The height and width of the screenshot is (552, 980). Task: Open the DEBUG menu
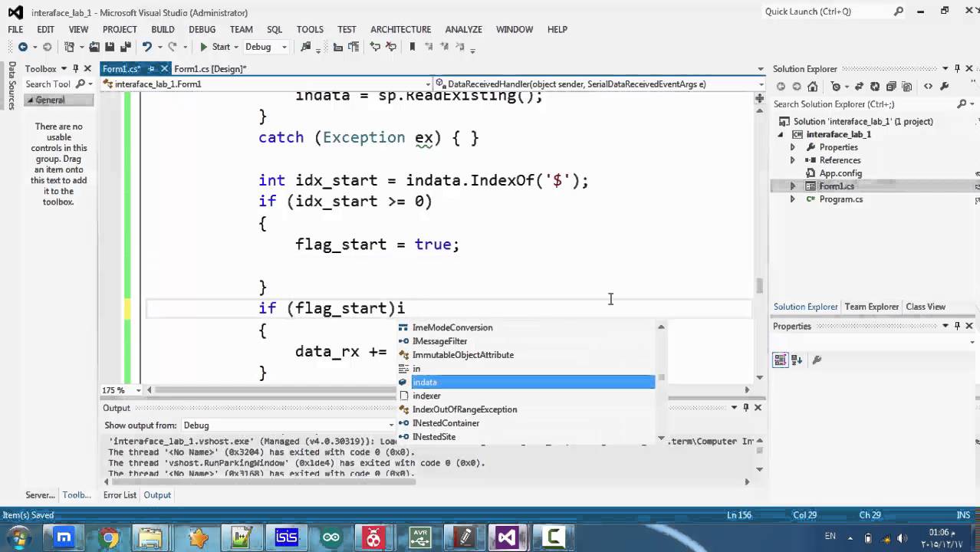(202, 29)
